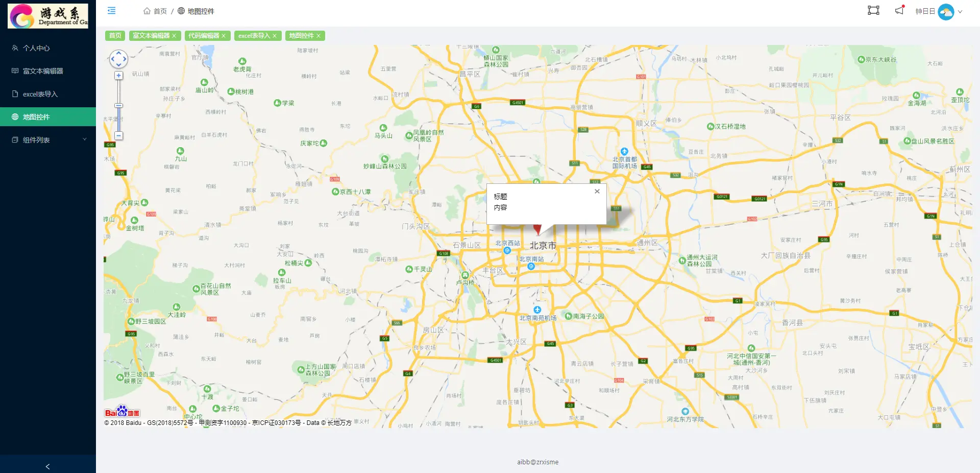Switch to the 首页 tab
Screen dimensions: 980x473
click(x=114, y=36)
